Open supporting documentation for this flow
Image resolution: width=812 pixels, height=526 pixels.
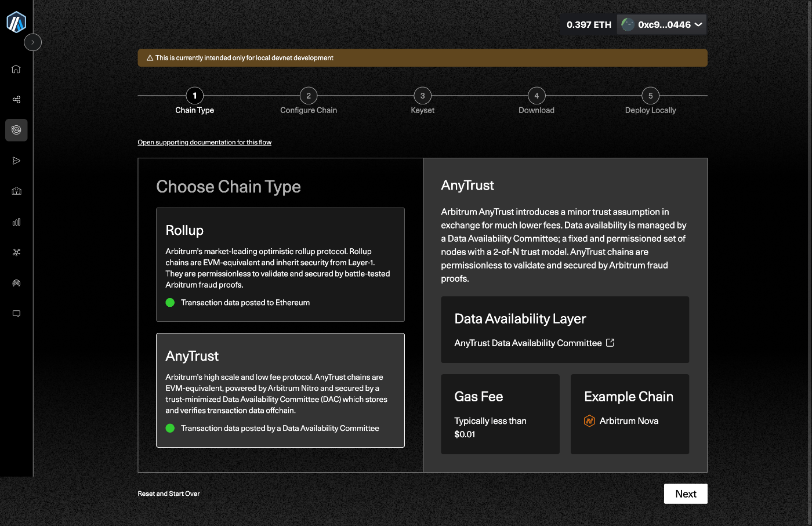204,142
